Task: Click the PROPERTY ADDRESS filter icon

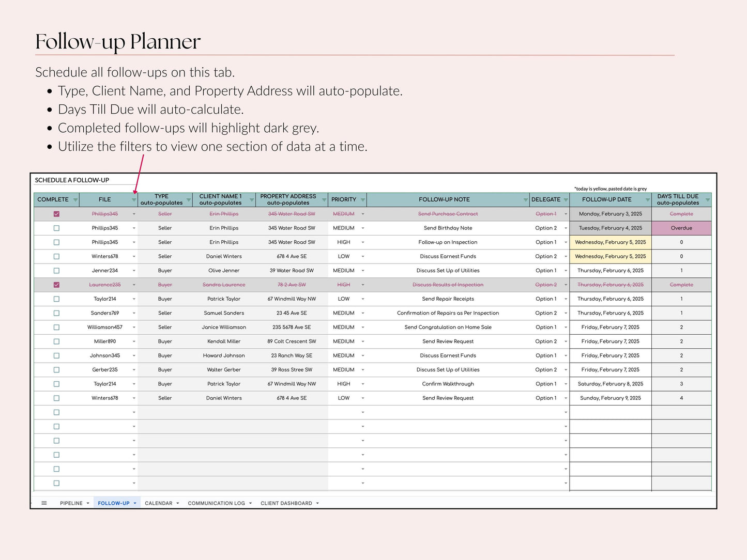Action: point(324,200)
